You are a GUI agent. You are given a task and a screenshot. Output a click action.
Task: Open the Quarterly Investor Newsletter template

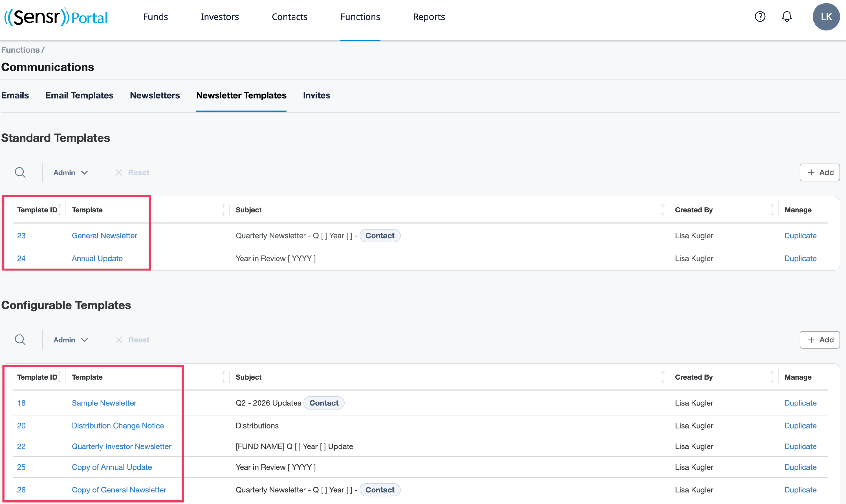point(122,446)
